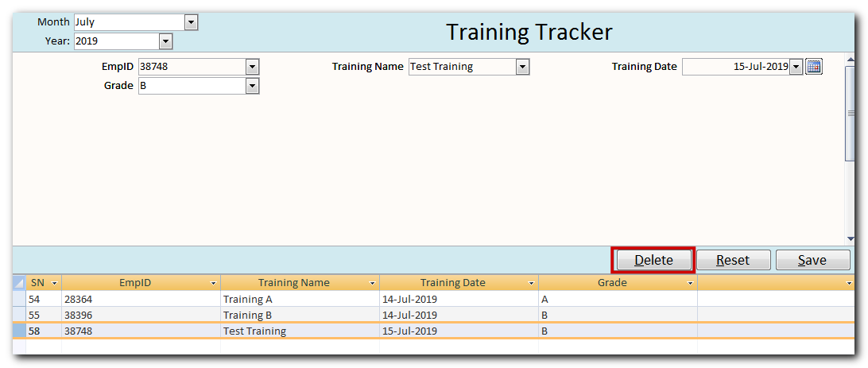Select the row selector for SN 55
Screen dimensions: 868x368
click(19, 316)
